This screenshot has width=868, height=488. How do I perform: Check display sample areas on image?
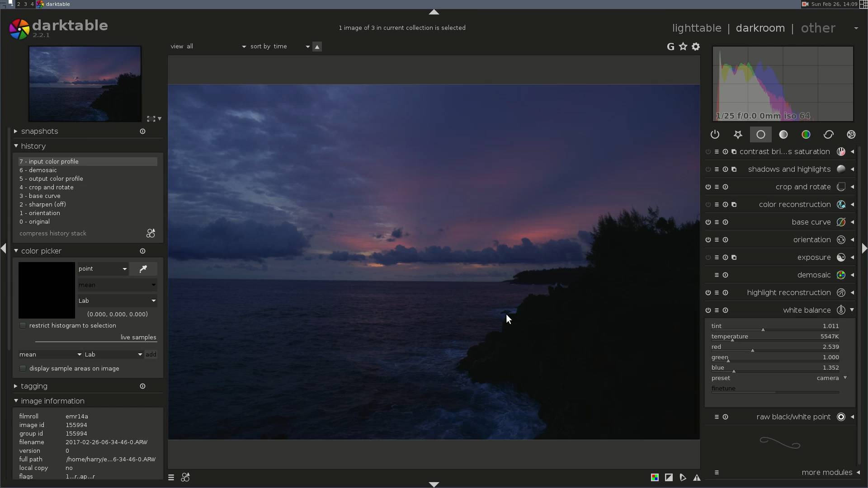coord(23,369)
